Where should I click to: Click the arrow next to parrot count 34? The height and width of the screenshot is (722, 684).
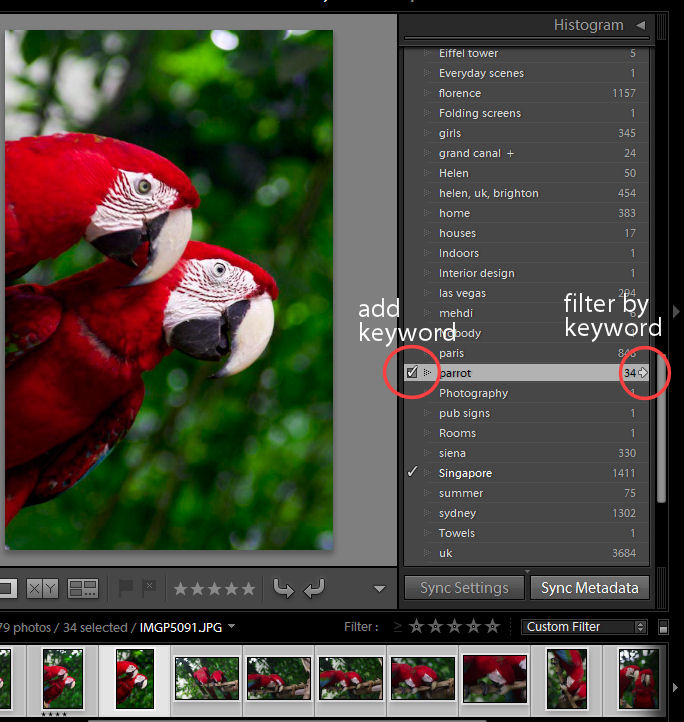(x=643, y=373)
